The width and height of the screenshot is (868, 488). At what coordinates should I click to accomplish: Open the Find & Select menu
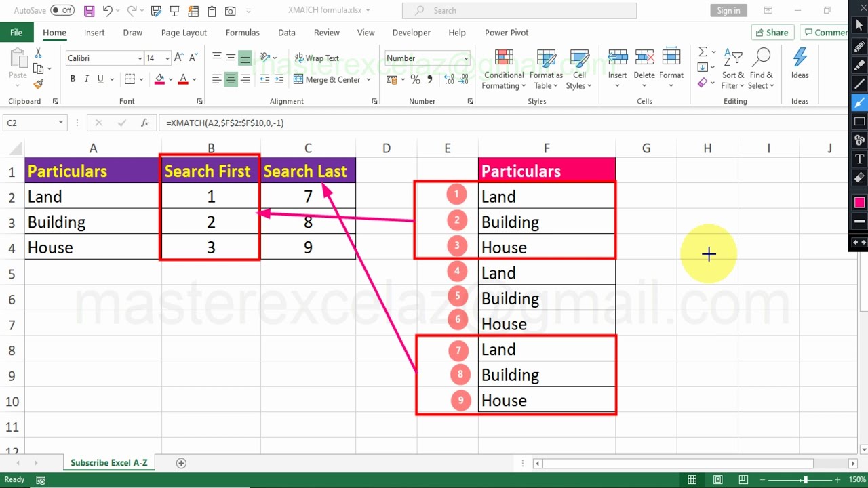tap(761, 69)
